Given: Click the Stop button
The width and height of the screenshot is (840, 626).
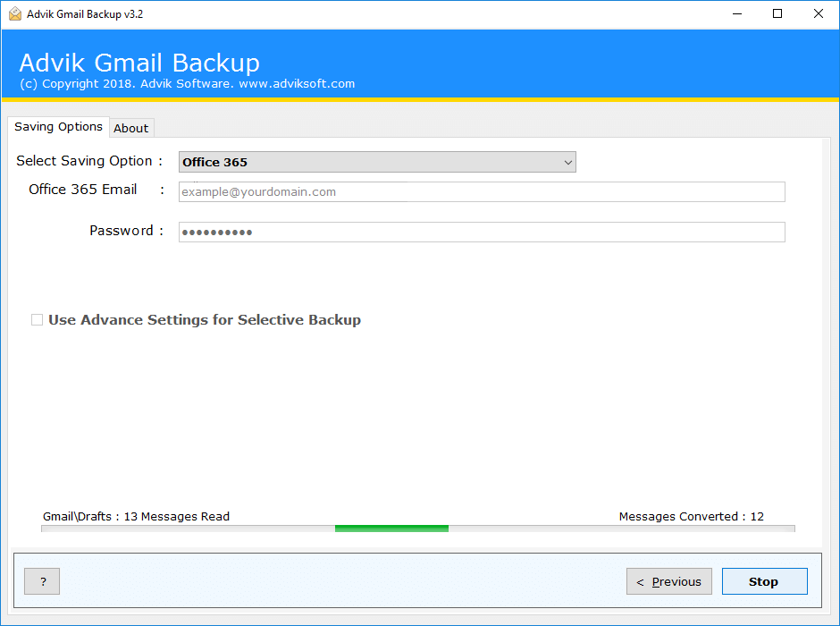Looking at the screenshot, I should 764,581.
